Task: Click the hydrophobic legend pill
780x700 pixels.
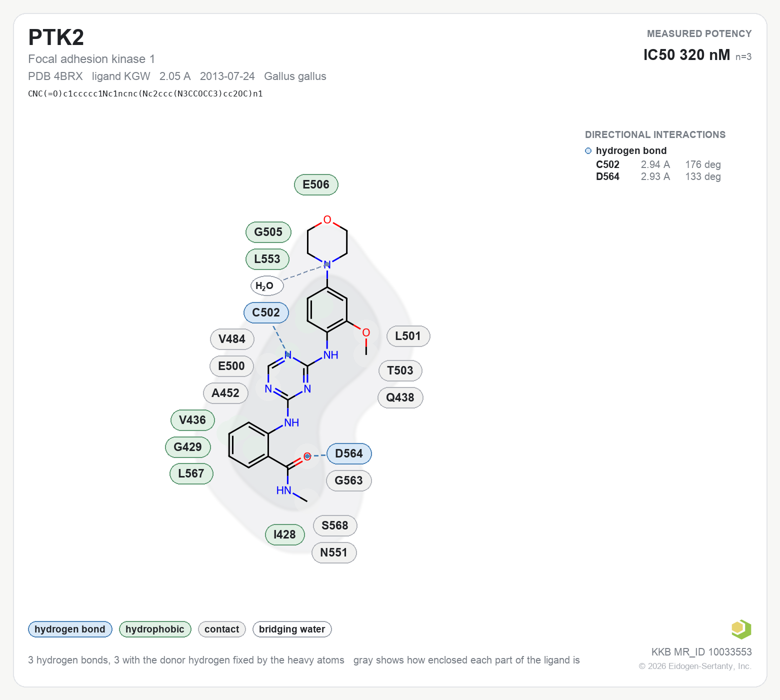Action: tap(155, 629)
